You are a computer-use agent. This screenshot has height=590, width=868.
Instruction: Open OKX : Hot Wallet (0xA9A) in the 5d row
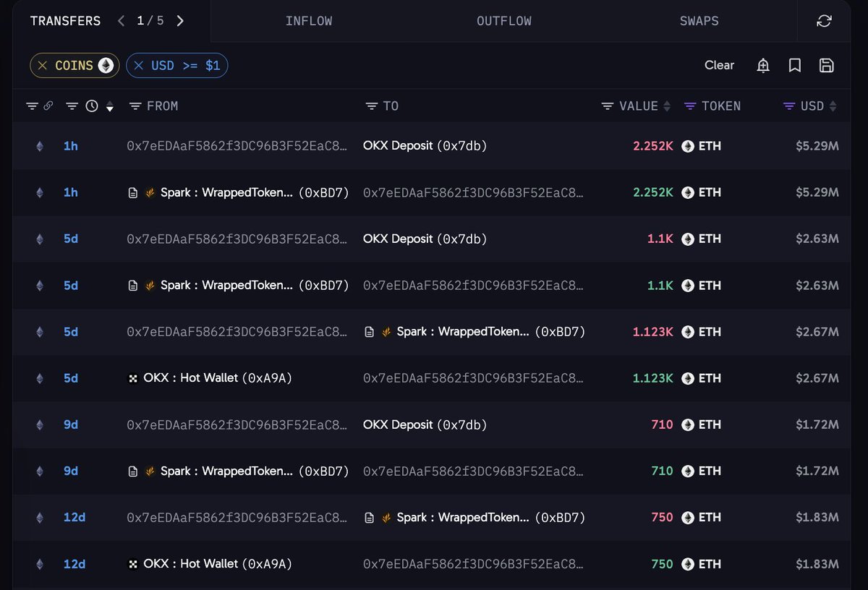218,378
